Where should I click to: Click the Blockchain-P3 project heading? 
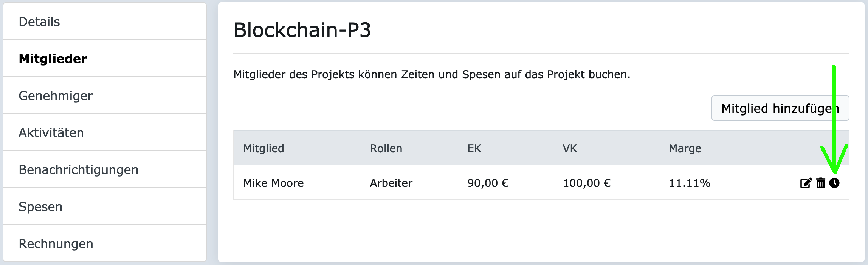[x=302, y=30]
